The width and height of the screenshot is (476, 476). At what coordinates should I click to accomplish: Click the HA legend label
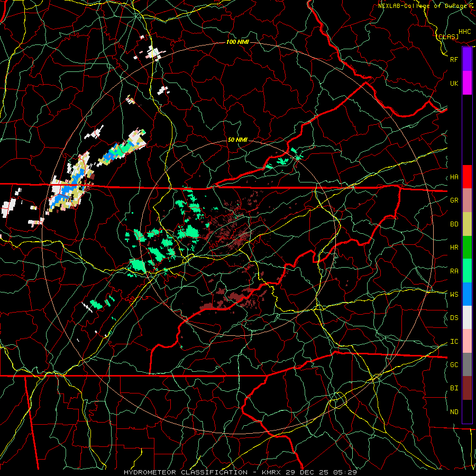point(454,177)
